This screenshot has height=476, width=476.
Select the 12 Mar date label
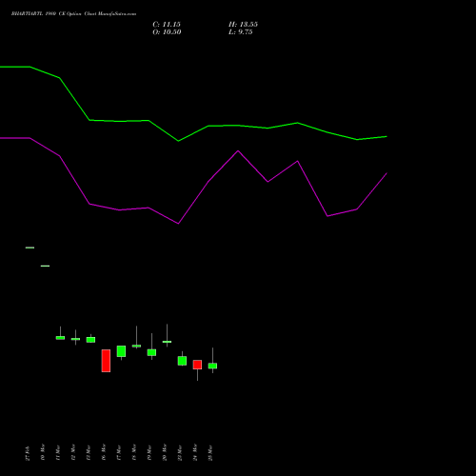point(73,452)
